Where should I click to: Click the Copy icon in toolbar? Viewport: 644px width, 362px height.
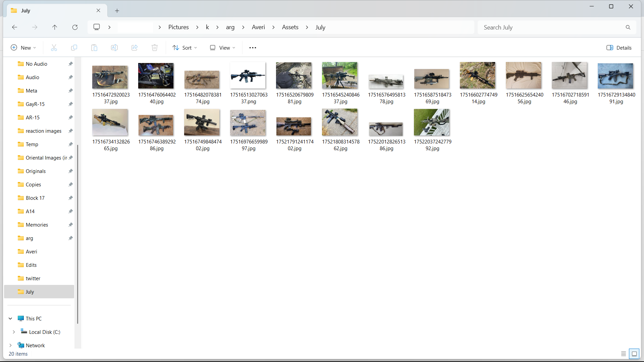coord(74,48)
